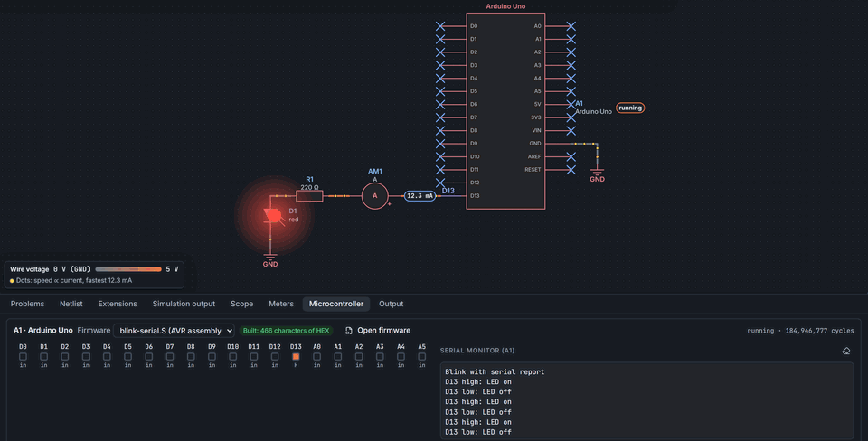868x441 pixels.
Task: Open the Extensions tab
Action: pos(118,304)
